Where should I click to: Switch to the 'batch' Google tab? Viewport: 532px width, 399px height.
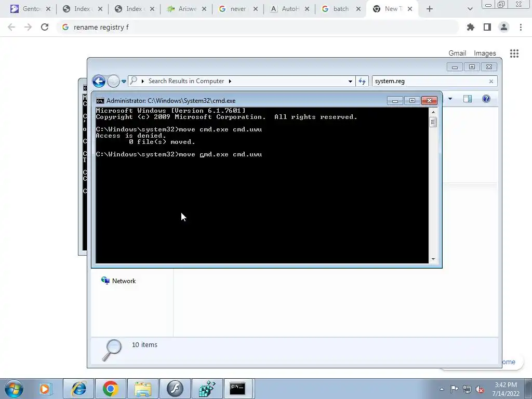point(340,9)
